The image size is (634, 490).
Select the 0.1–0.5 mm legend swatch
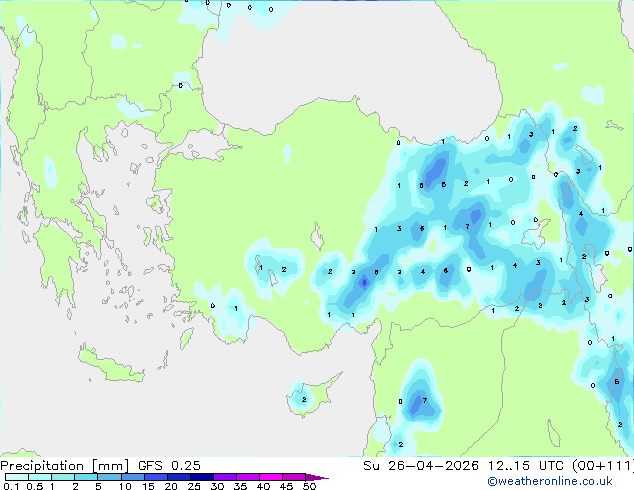tap(17, 477)
